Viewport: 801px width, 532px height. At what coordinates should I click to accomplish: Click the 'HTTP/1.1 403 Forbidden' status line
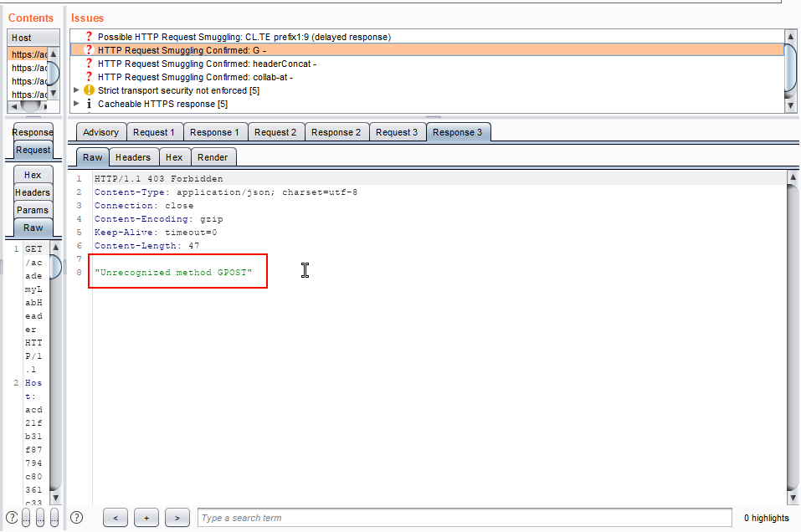[x=158, y=179]
